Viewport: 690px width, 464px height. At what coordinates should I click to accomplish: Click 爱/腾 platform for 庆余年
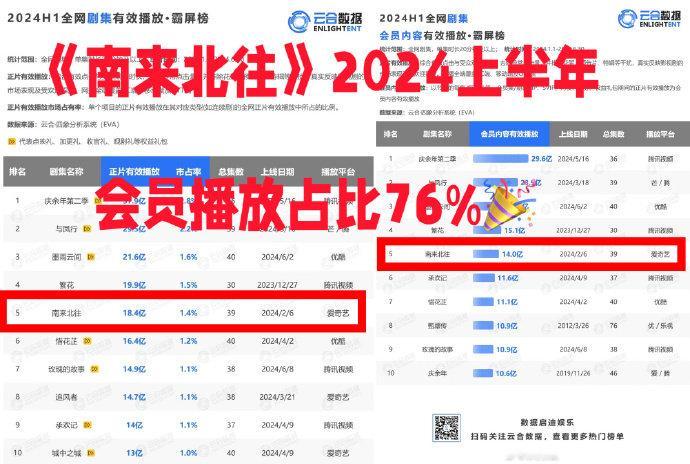[x=660, y=373]
